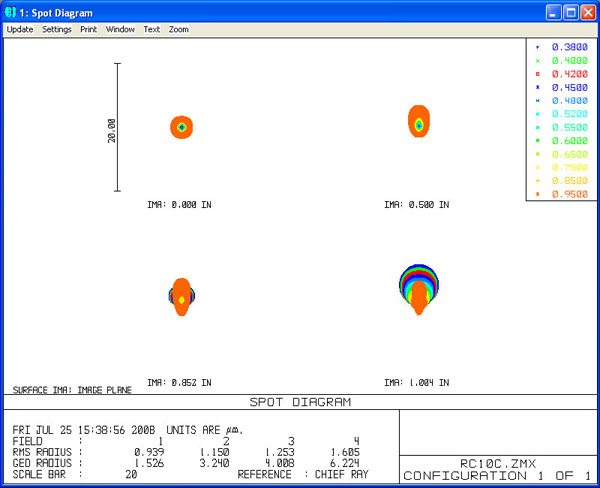This screenshot has height=488, width=600.
Task: Click the SURFACE IMA: IMAGE PLANE text
Action: [72, 390]
